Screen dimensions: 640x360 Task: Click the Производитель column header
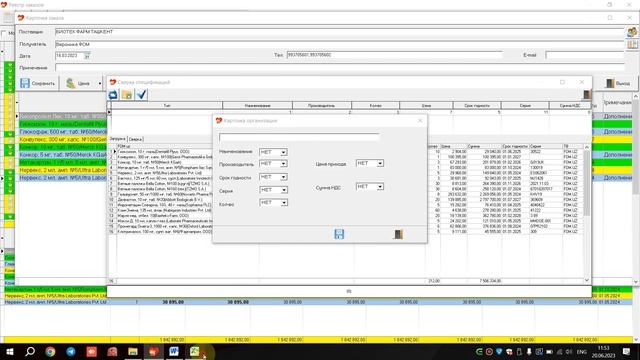click(x=322, y=105)
